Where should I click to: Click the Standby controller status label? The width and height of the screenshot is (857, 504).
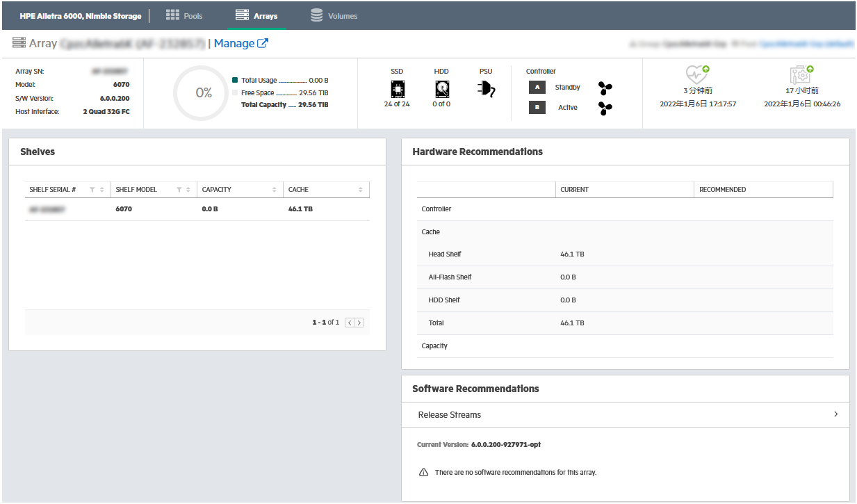[568, 88]
